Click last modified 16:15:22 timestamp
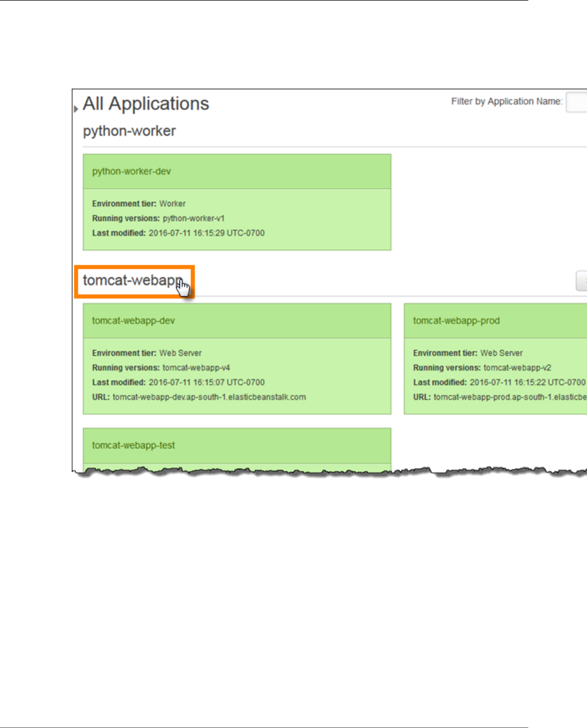This screenshot has height=728, width=587. tap(528, 383)
